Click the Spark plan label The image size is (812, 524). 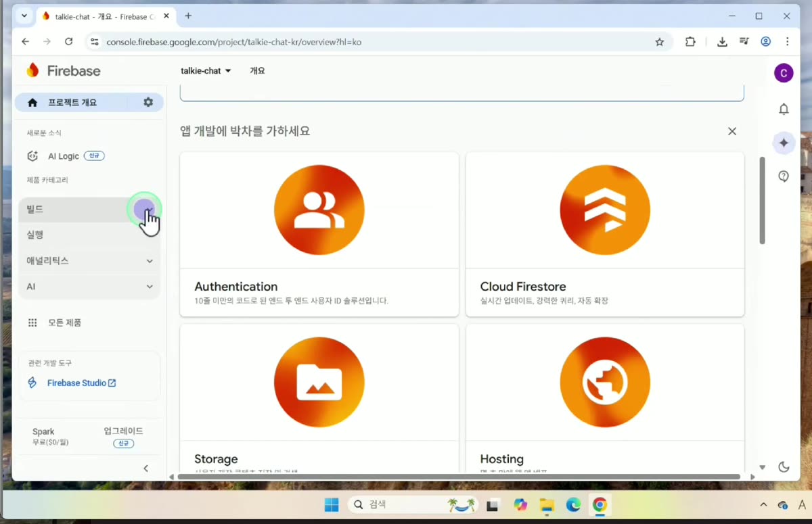(43, 431)
